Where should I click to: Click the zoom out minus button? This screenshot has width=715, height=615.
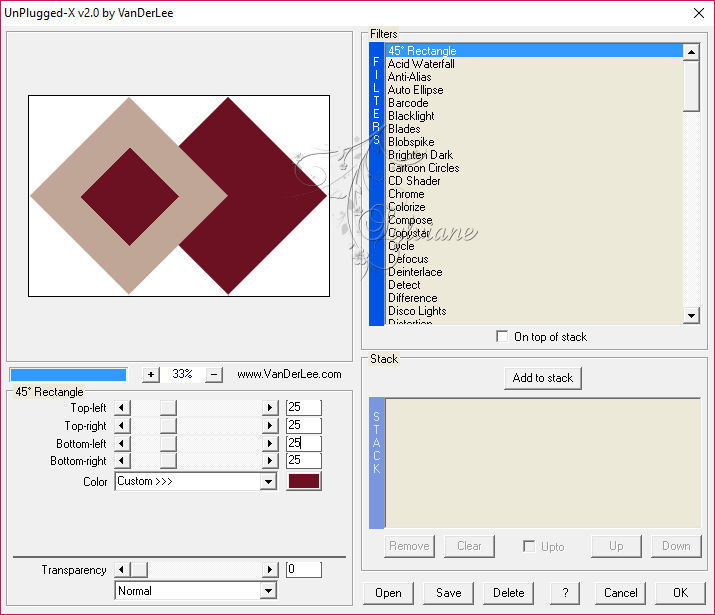point(214,375)
